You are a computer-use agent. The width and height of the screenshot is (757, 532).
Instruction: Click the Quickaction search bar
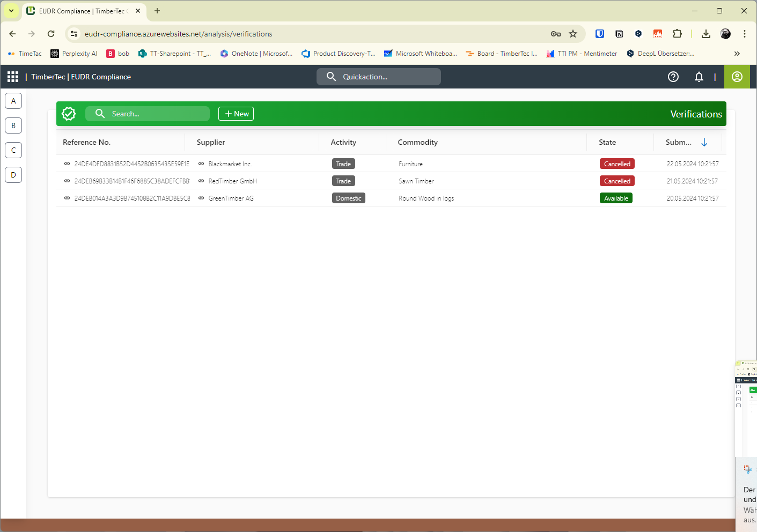[x=378, y=77]
